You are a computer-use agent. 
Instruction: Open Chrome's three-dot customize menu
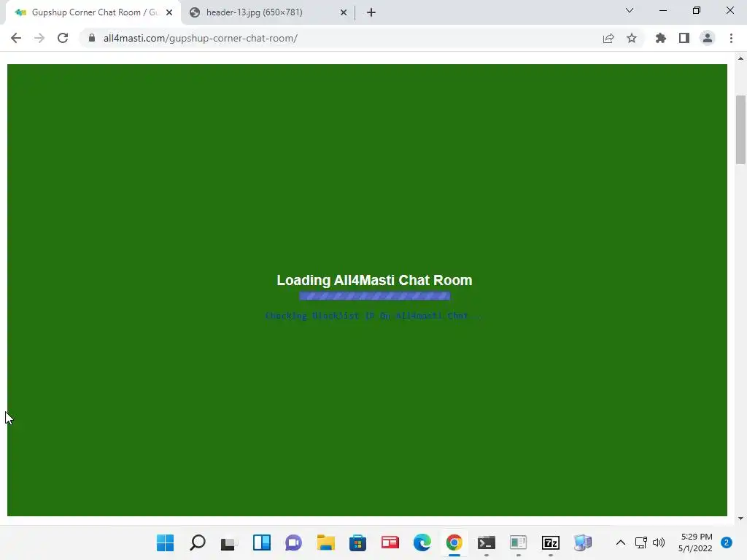coord(731,38)
